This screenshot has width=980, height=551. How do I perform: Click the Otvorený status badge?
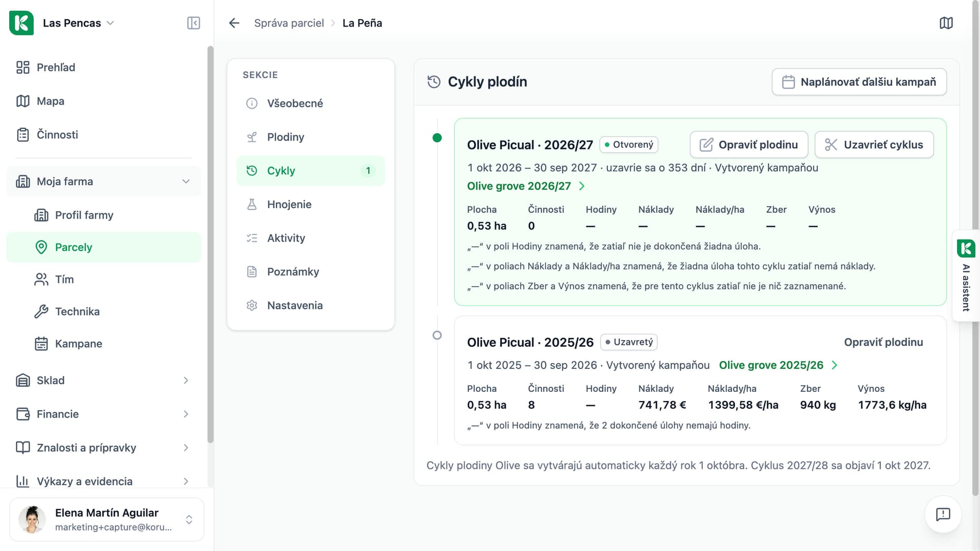pos(629,144)
